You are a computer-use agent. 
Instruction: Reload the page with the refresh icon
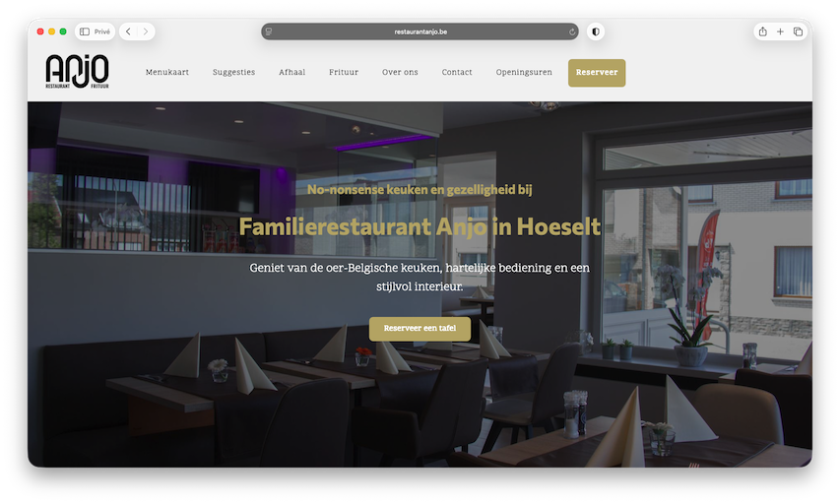click(x=571, y=31)
